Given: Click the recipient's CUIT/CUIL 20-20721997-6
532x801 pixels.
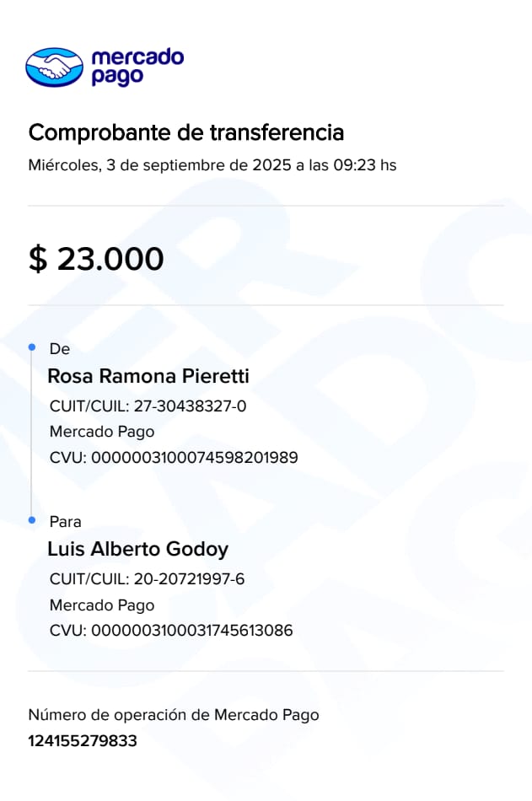Looking at the screenshot, I should [x=148, y=579].
